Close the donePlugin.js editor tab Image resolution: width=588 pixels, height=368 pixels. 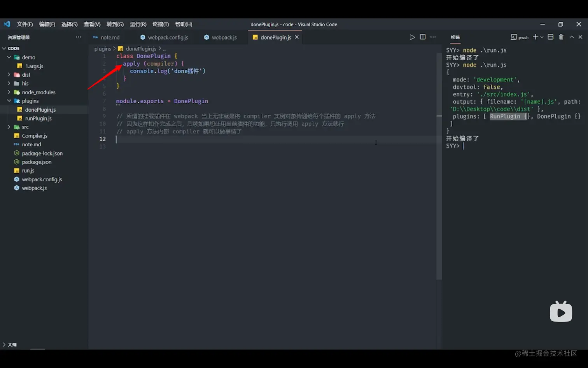[297, 37]
